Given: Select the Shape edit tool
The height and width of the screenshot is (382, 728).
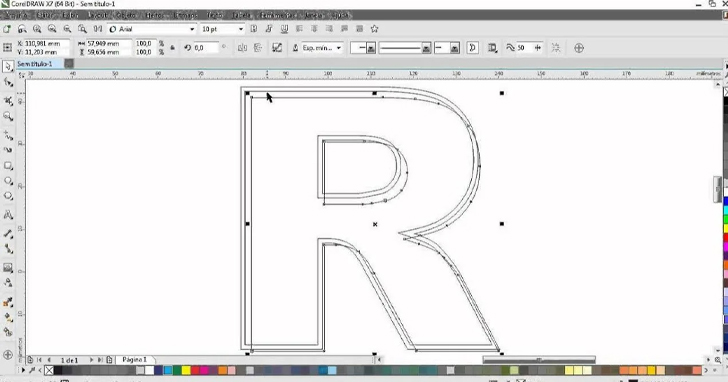Looking at the screenshot, I should click(x=8, y=83).
